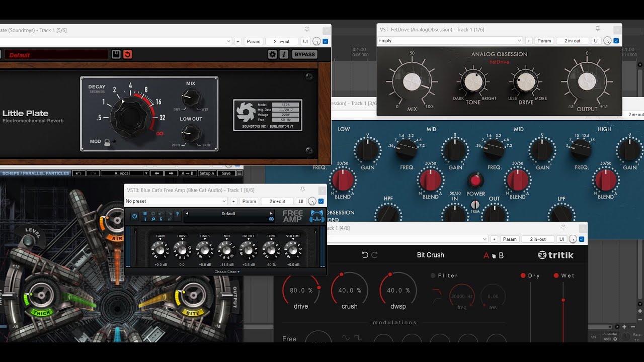Viewport: 644px width, 362px height.
Task: Open Free Amp menu list icon
Action: point(145,214)
